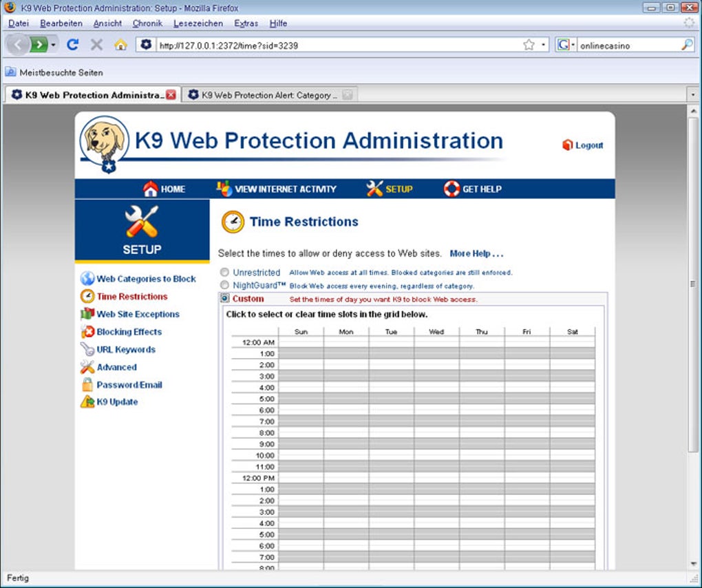Close the K9 Web Protection Administration tab
Viewport: 702px width, 588px height.
point(171,95)
